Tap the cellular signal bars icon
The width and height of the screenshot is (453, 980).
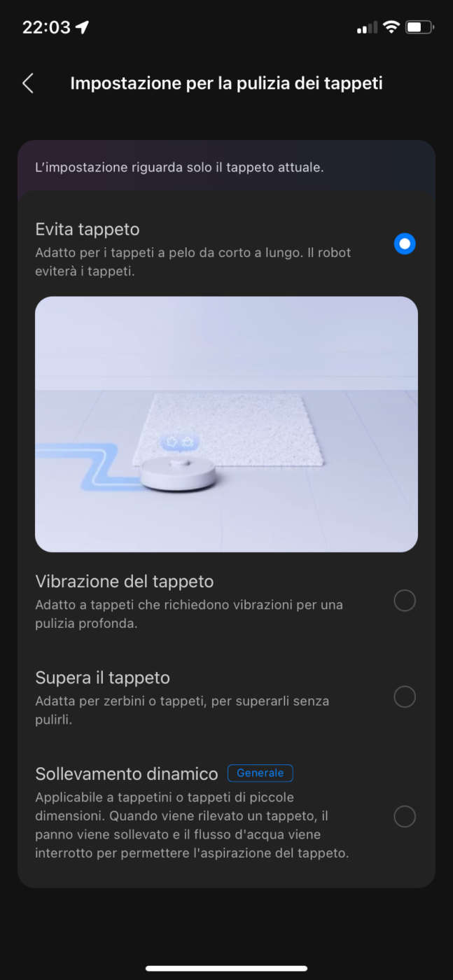[x=367, y=28]
